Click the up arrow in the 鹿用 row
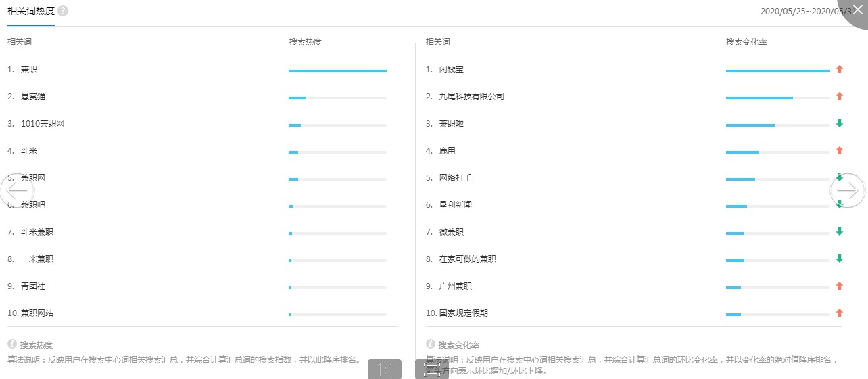 [840, 150]
